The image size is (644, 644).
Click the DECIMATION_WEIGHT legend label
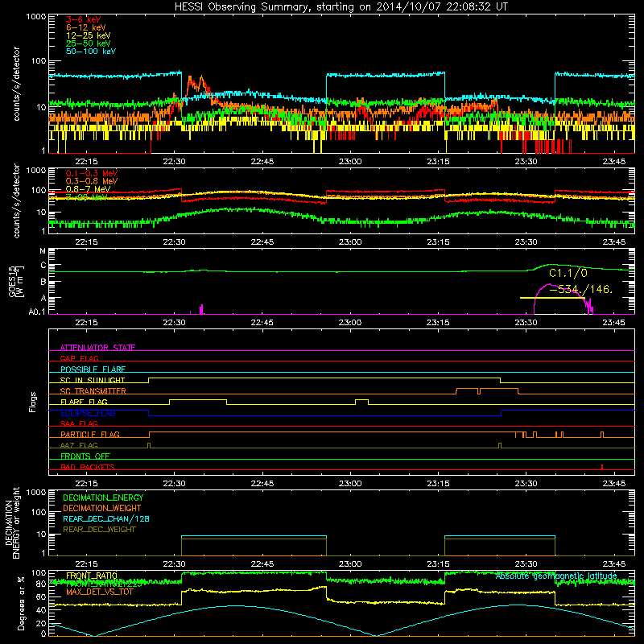[102, 508]
